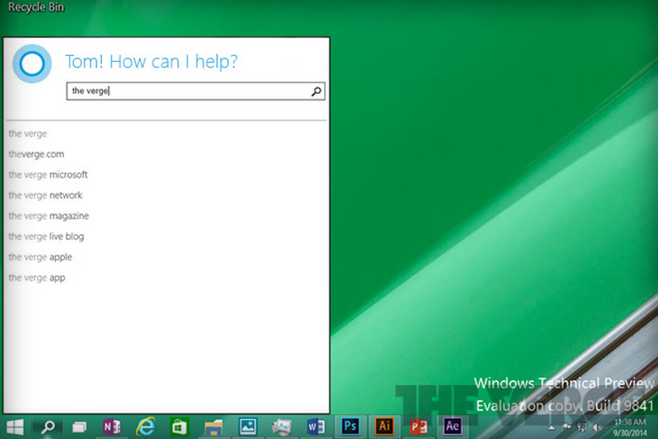This screenshot has height=439, width=659.
Task: Select the 'theverge.com' suggestion
Action: pyautogui.click(x=37, y=154)
